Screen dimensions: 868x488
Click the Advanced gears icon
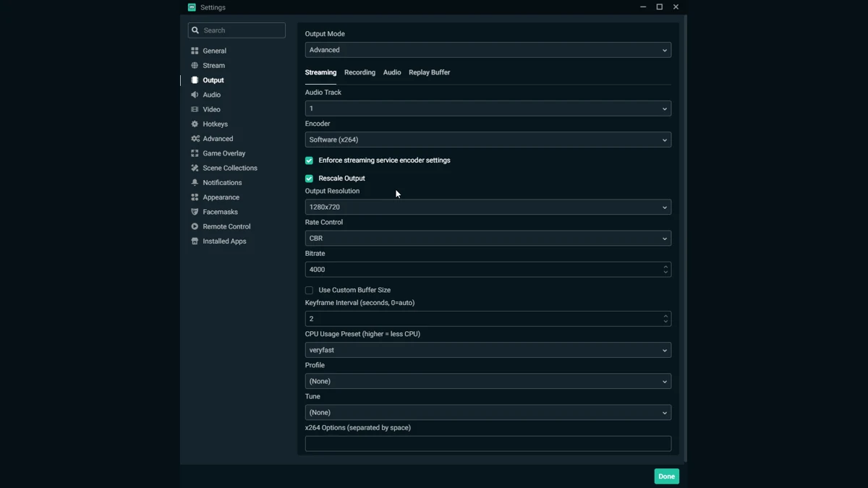[195, 139]
